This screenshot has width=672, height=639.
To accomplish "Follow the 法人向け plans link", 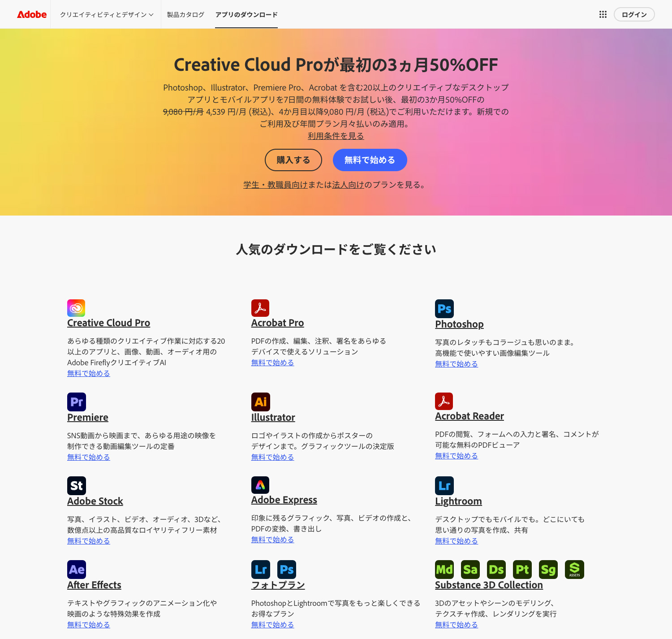I will point(347,184).
